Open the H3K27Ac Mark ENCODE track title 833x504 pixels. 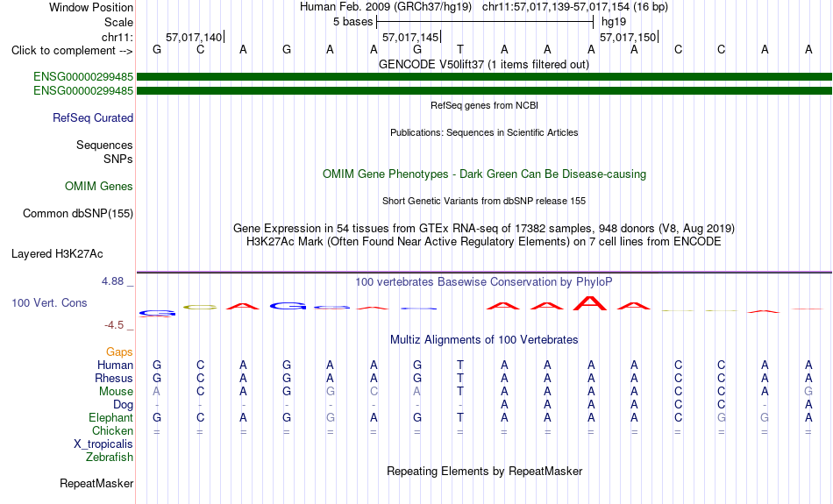click(484, 242)
